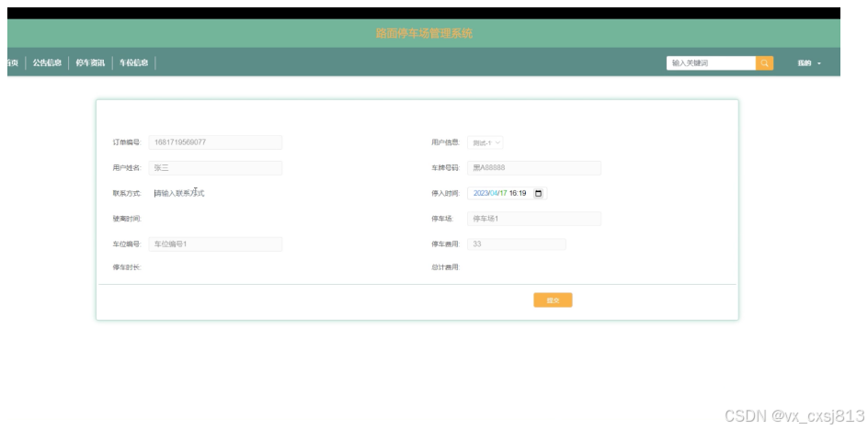Click the 订单编号 field showing 1681719569077
Screen dimensions: 868x430
215,142
